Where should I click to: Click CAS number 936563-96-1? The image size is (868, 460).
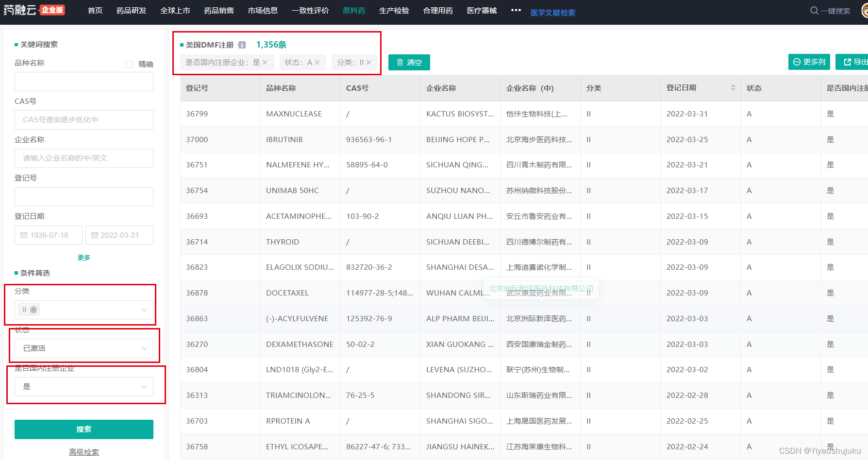369,139
